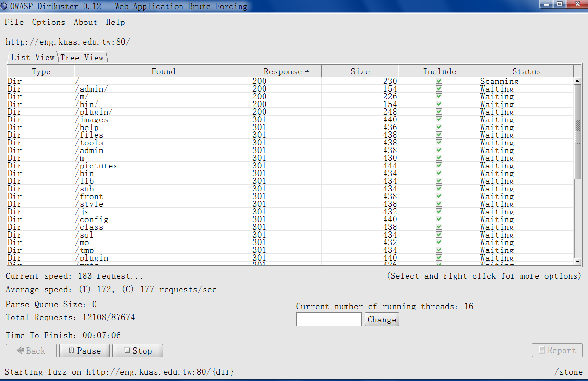
Task: Uncheck Include for the /bin/ row
Action: pos(439,104)
